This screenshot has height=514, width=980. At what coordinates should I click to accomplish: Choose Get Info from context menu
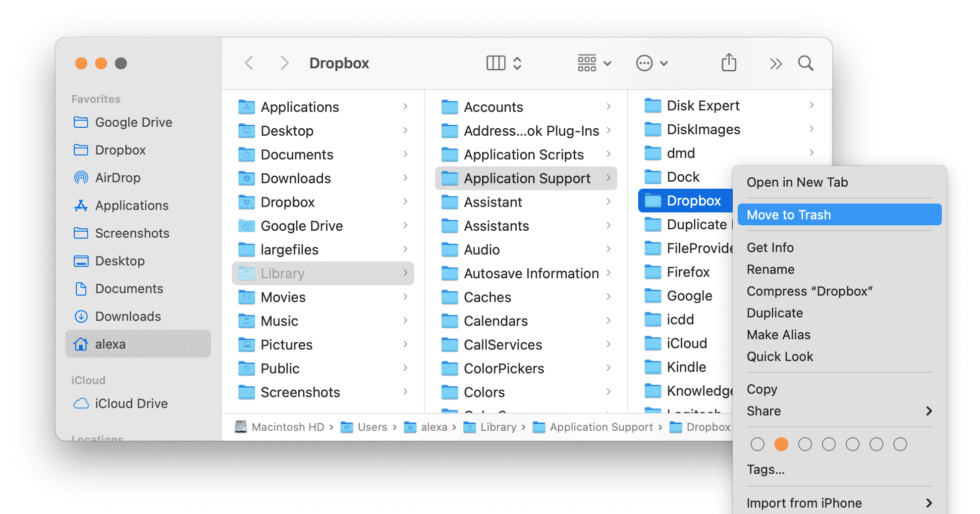click(839, 248)
